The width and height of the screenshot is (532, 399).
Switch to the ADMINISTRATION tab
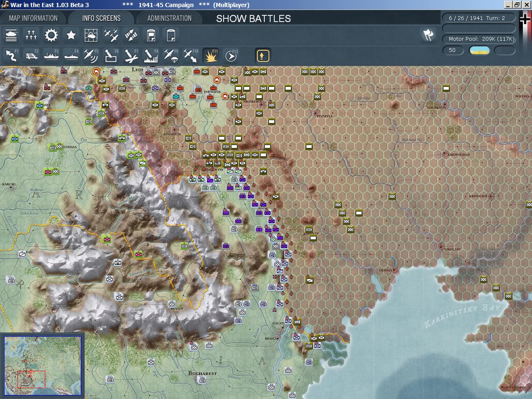170,18
